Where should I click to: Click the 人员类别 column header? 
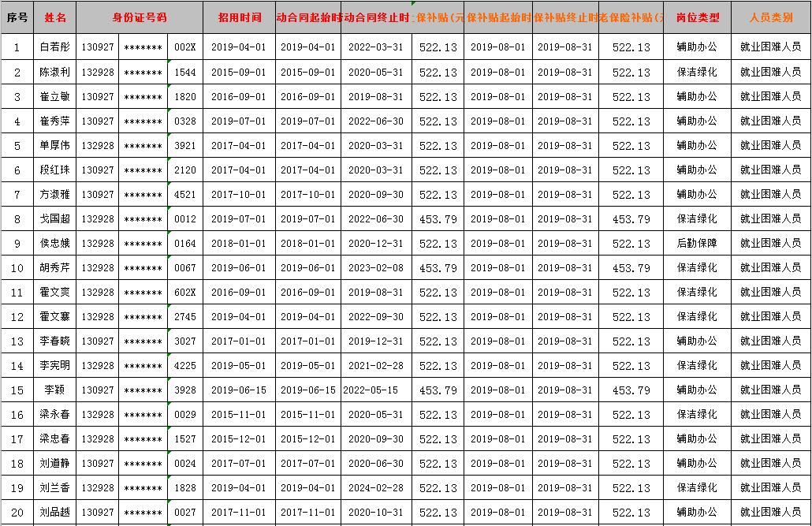pyautogui.click(x=770, y=17)
